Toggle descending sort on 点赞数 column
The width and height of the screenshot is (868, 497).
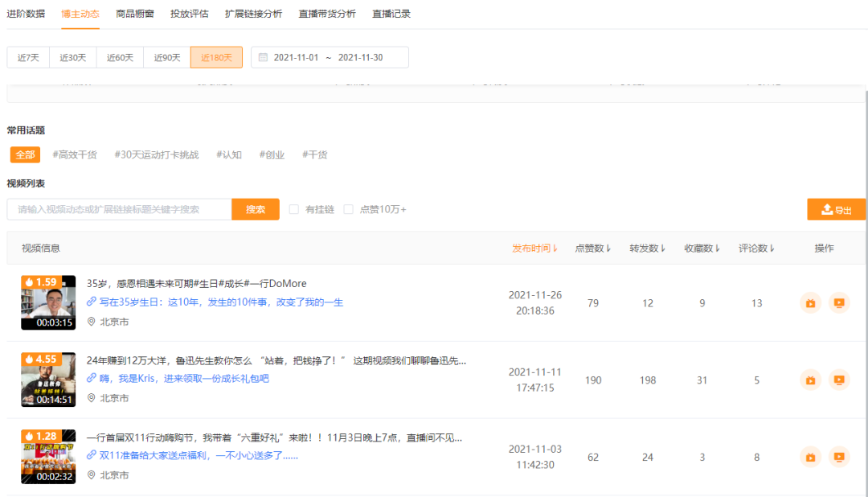611,248
